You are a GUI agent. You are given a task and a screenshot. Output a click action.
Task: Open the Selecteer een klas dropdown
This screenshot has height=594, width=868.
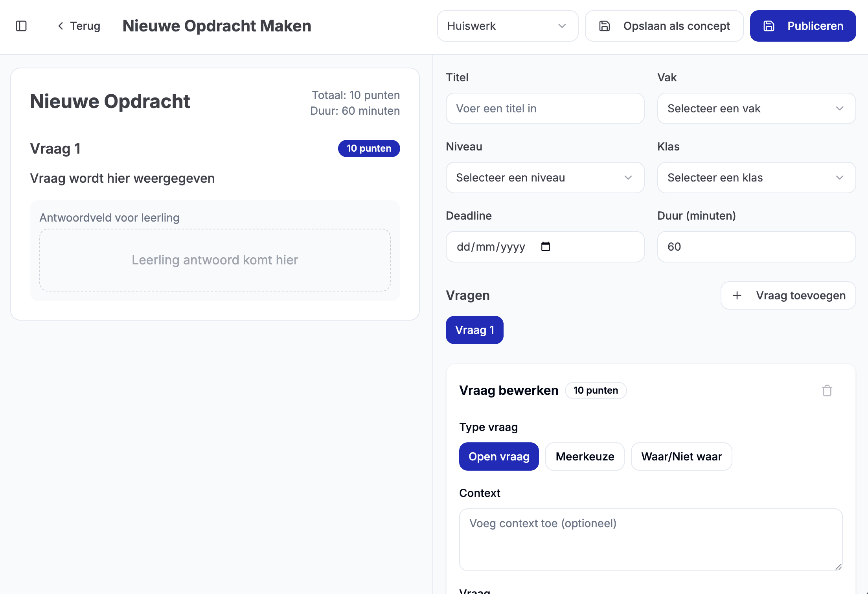point(756,178)
